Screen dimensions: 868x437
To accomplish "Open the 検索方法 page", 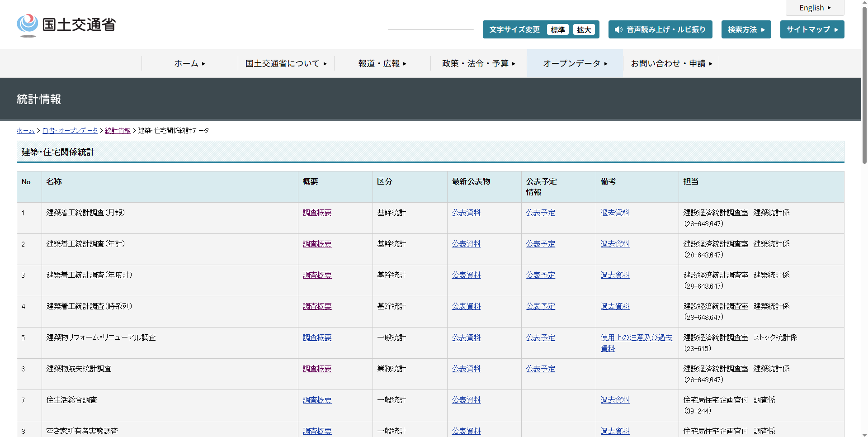I will click(x=746, y=30).
